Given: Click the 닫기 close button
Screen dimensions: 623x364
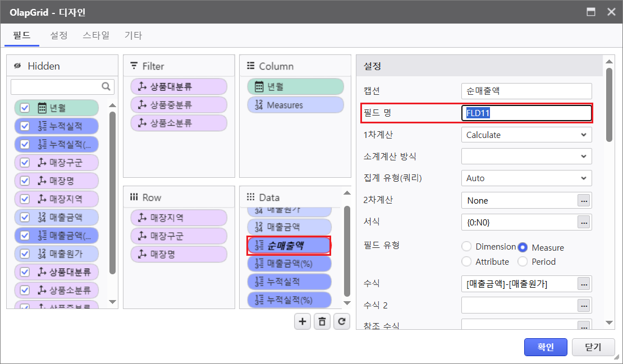Looking at the screenshot, I should (x=593, y=347).
